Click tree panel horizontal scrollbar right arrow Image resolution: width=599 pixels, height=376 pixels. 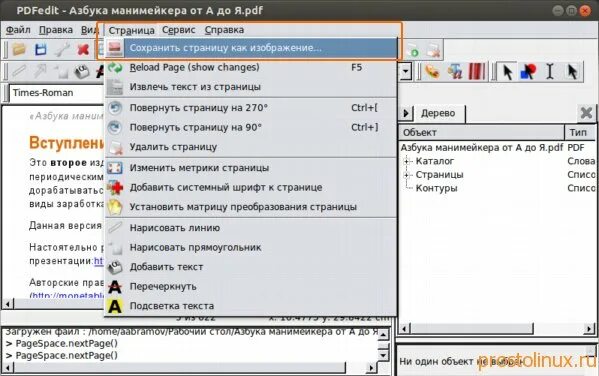[x=589, y=329]
